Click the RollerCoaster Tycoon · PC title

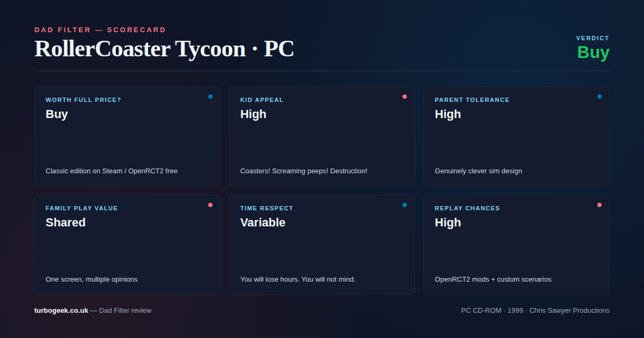pyautogui.click(x=164, y=49)
